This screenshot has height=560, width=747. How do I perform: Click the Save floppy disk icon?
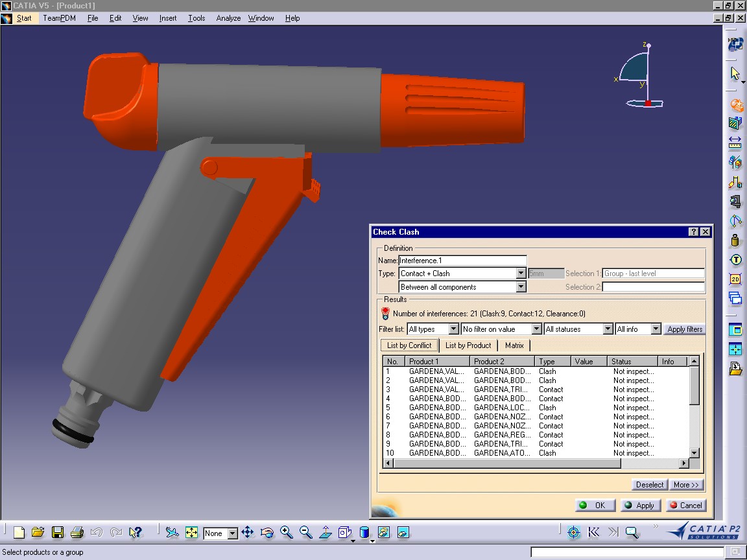pyautogui.click(x=58, y=533)
